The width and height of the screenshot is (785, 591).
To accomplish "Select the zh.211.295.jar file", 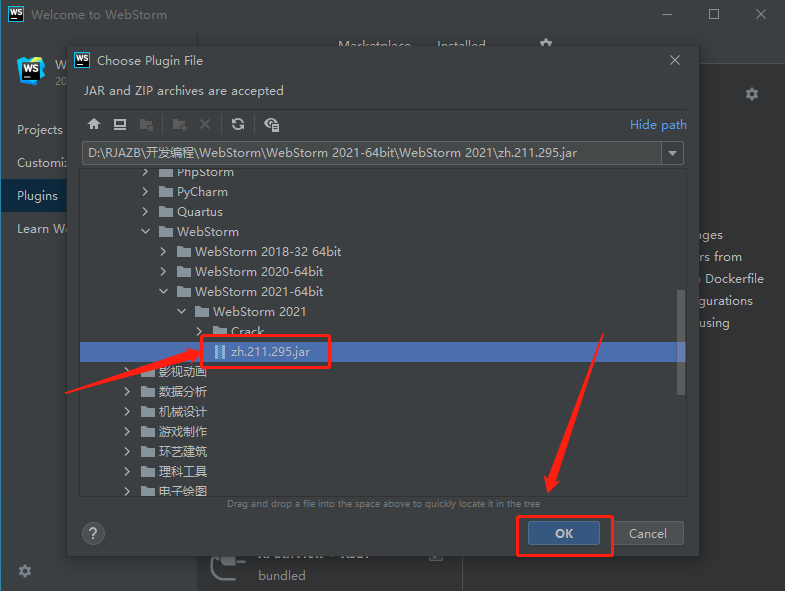I will (382, 352).
